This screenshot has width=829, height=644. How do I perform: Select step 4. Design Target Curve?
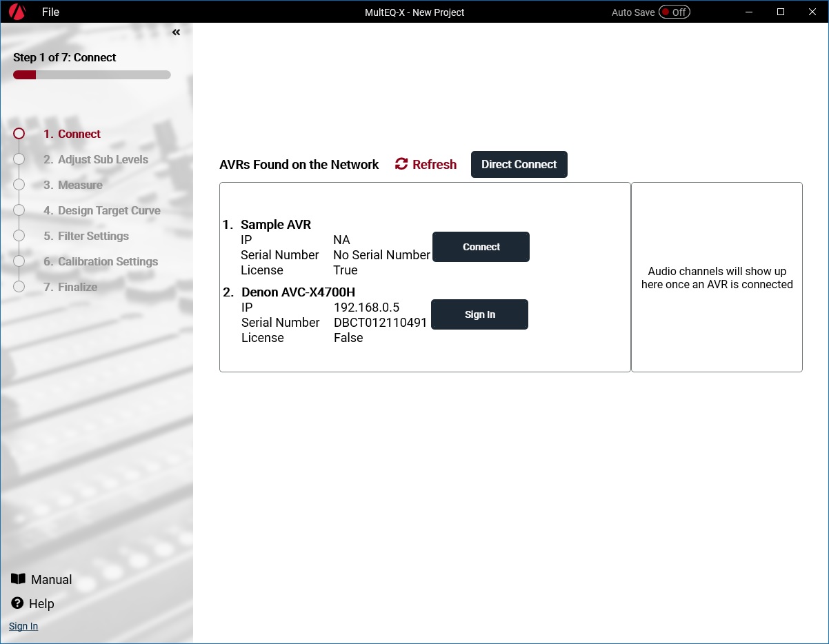click(102, 210)
